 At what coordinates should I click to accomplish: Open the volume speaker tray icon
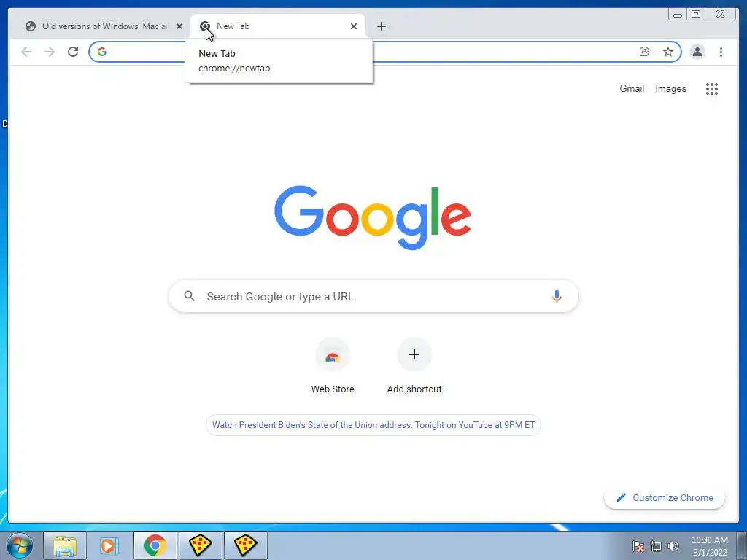click(673, 546)
